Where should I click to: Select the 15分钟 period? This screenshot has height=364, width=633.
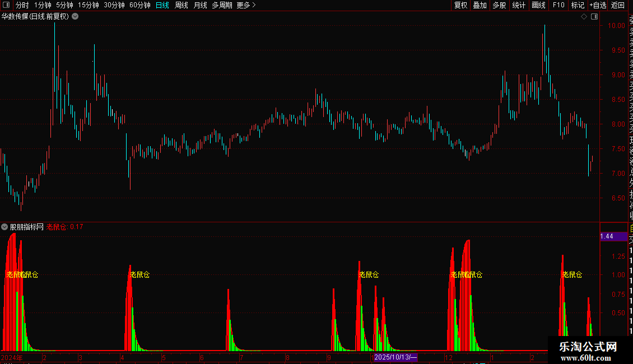click(89, 5)
